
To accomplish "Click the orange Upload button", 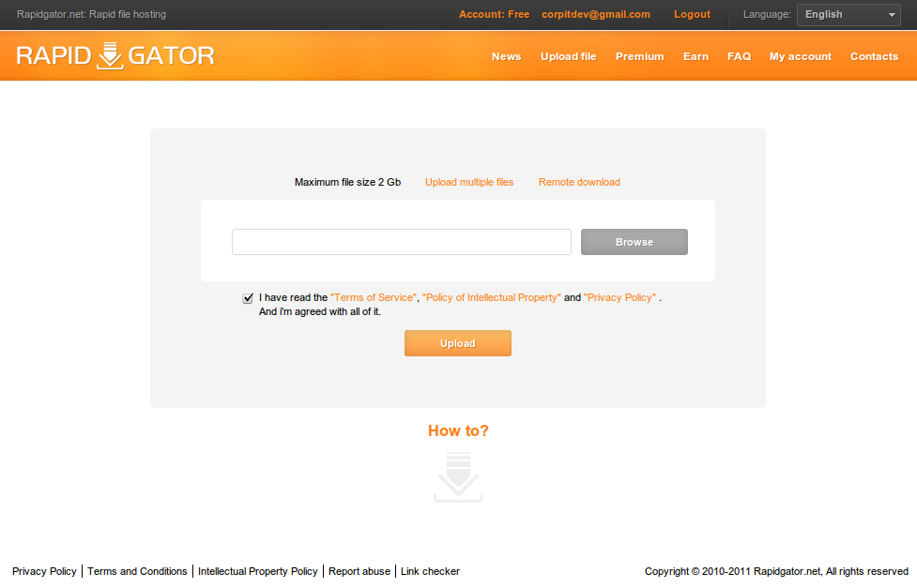I will coord(458,343).
